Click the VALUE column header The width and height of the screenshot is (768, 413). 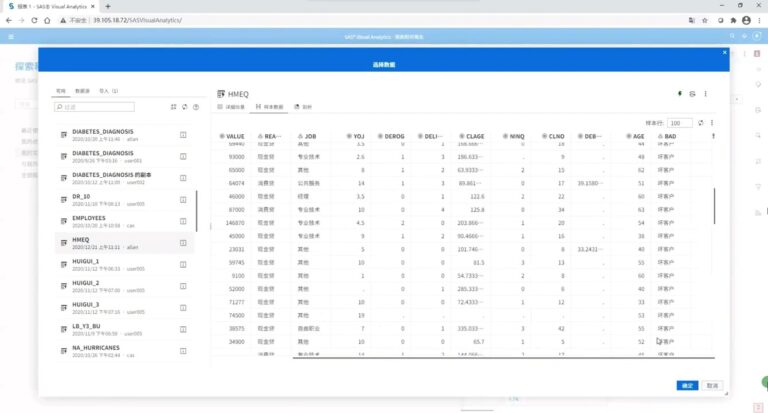coord(232,136)
